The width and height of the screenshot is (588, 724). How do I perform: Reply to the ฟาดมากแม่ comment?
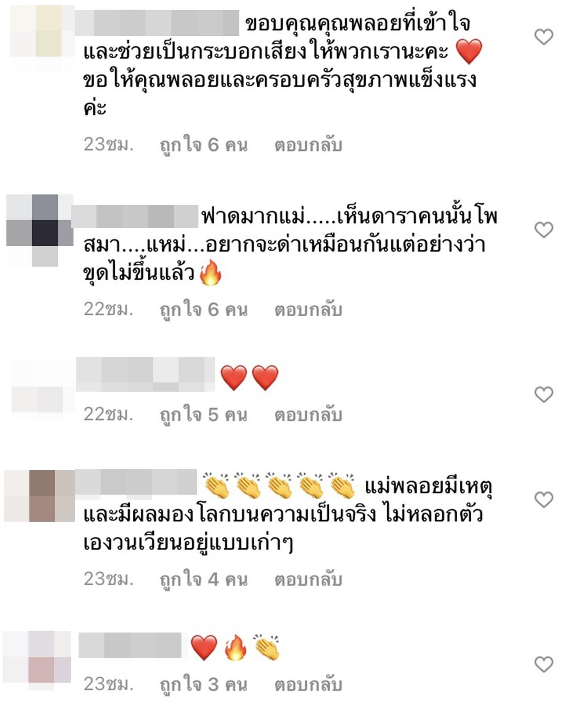(308, 310)
